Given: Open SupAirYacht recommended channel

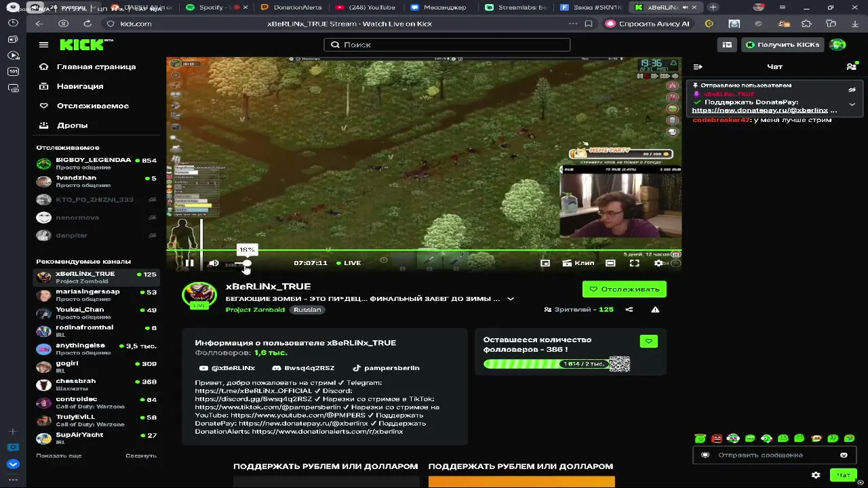Looking at the screenshot, I should (x=96, y=438).
